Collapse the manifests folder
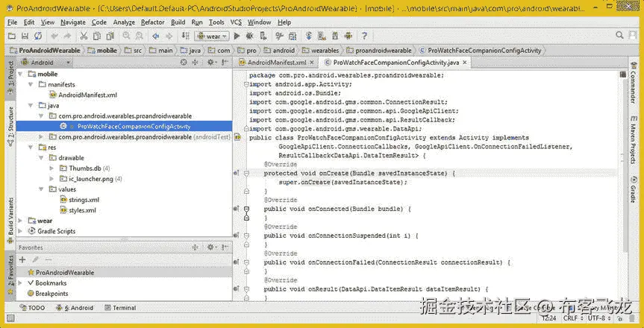The width and height of the screenshot is (644, 328). pyautogui.click(x=31, y=84)
